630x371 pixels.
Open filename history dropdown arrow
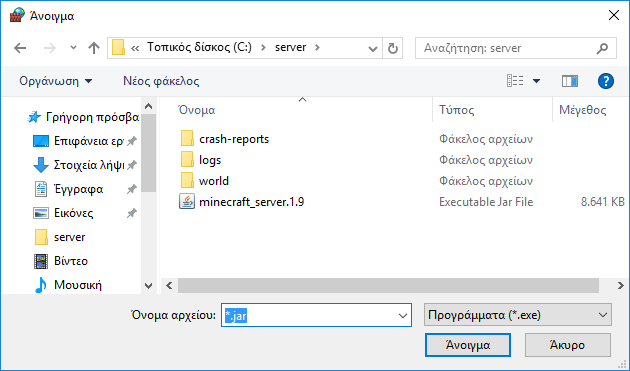[x=403, y=316]
